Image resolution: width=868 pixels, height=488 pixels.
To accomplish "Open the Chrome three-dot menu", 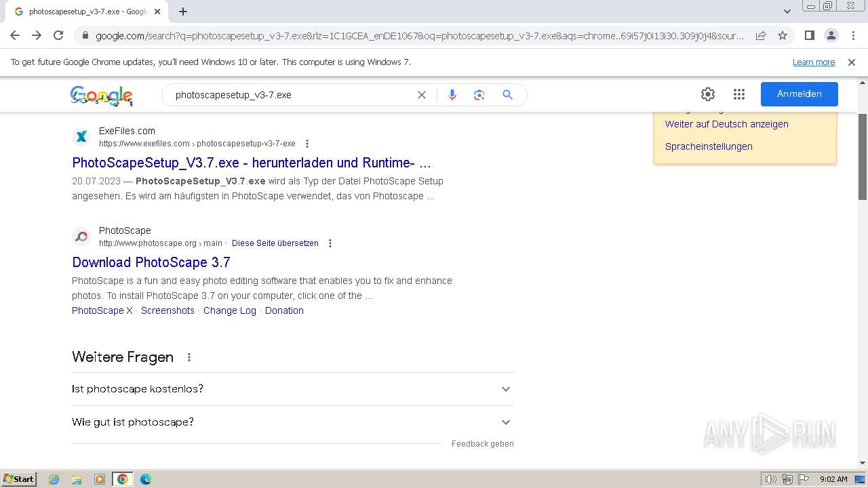I will 852,35.
